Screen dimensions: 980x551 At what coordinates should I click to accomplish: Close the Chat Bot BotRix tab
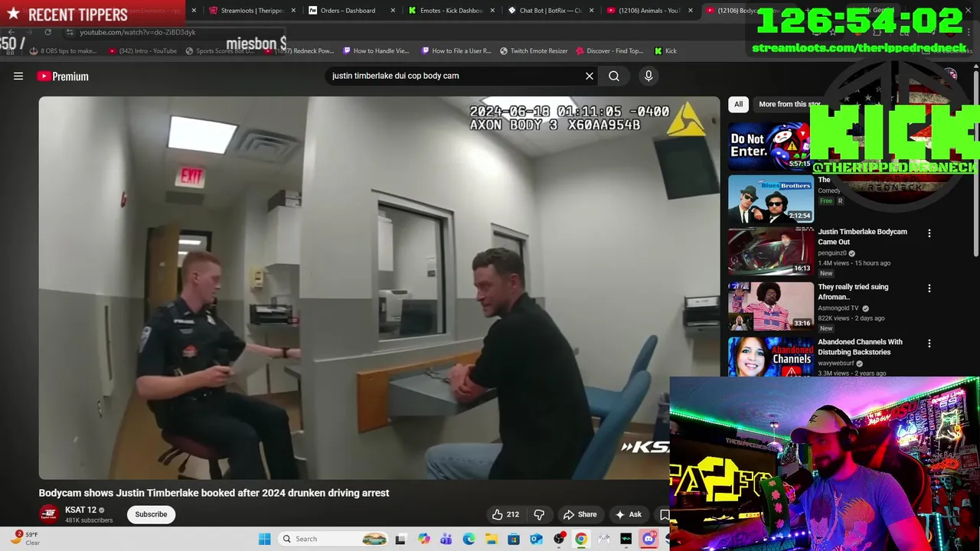[591, 11]
